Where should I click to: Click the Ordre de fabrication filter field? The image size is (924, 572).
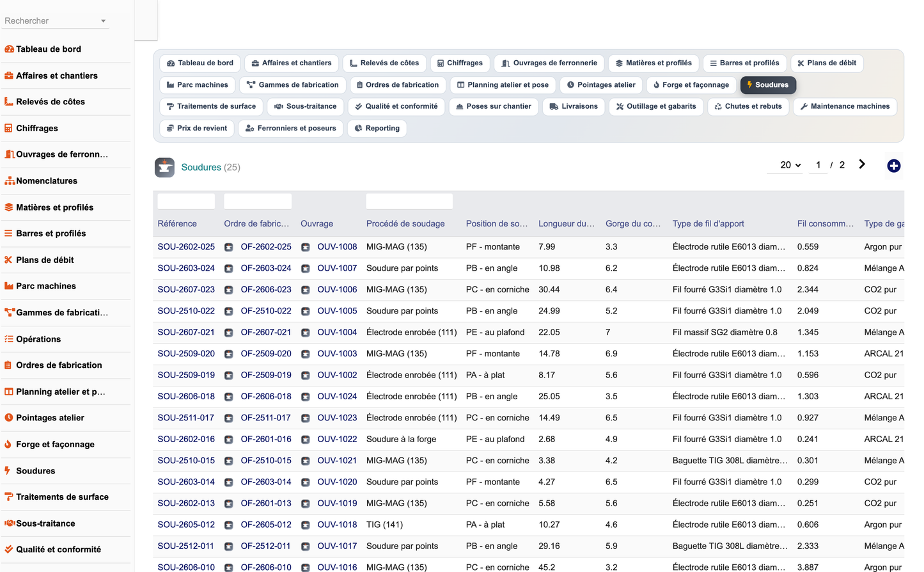tap(258, 202)
